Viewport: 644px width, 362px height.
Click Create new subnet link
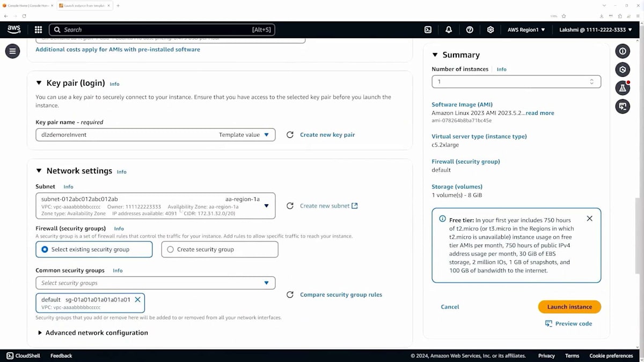tap(328, 206)
